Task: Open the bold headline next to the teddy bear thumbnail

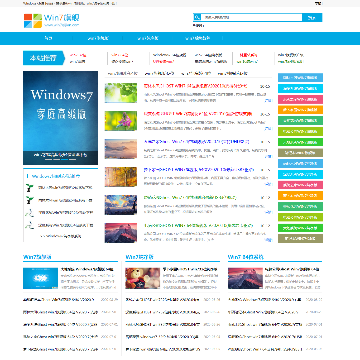Action: 190,269
